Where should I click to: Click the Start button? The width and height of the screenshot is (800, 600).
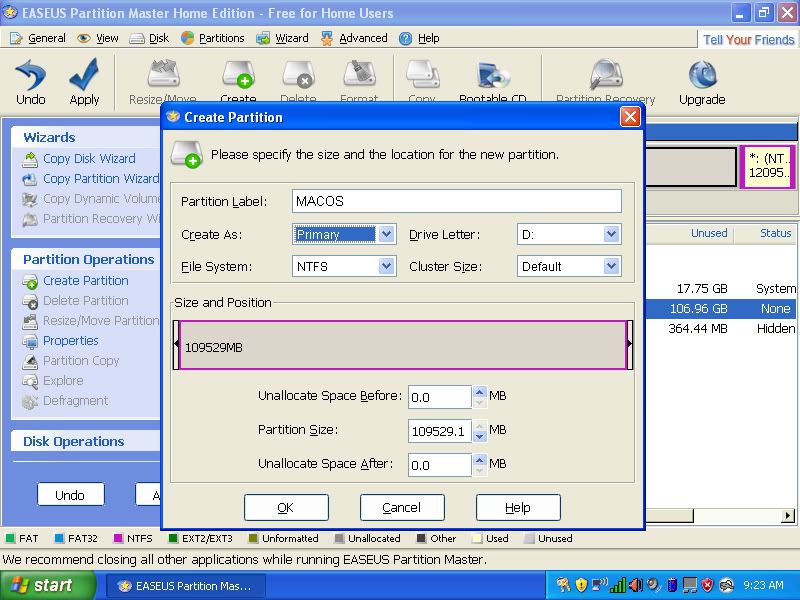(x=47, y=585)
